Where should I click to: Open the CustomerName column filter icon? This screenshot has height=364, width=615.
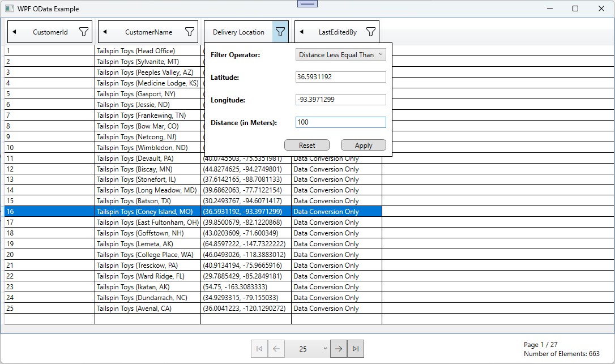(x=190, y=32)
